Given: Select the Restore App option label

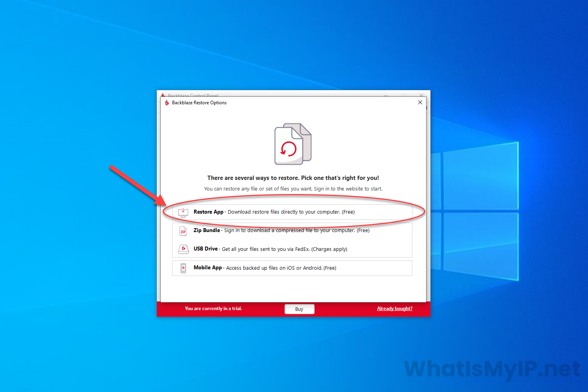Looking at the screenshot, I should (x=209, y=212).
